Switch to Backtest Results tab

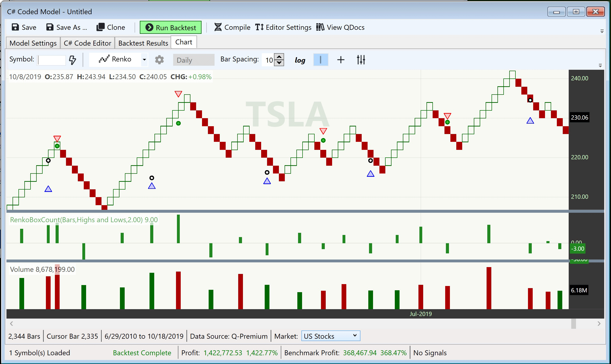tap(143, 43)
